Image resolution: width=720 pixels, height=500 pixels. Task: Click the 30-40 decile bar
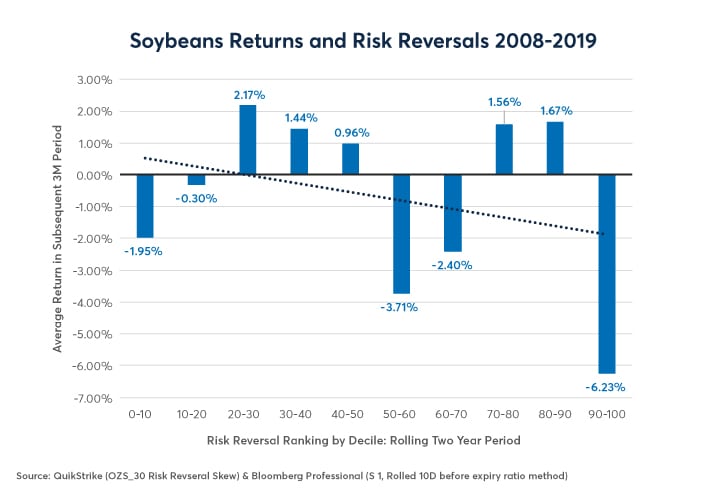[x=299, y=152]
